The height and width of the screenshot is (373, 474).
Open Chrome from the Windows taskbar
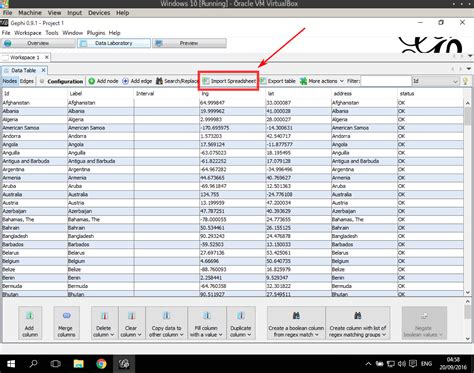point(101,363)
